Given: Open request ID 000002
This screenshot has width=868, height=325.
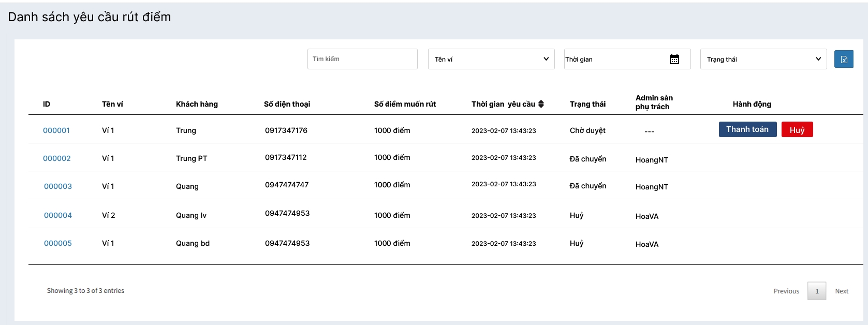Looking at the screenshot, I should [56, 158].
